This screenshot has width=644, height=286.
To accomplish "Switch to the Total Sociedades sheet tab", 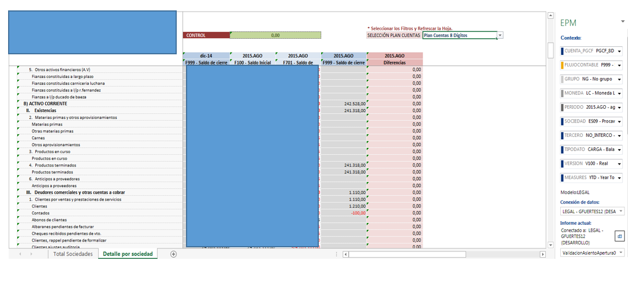I will pos(73,254).
